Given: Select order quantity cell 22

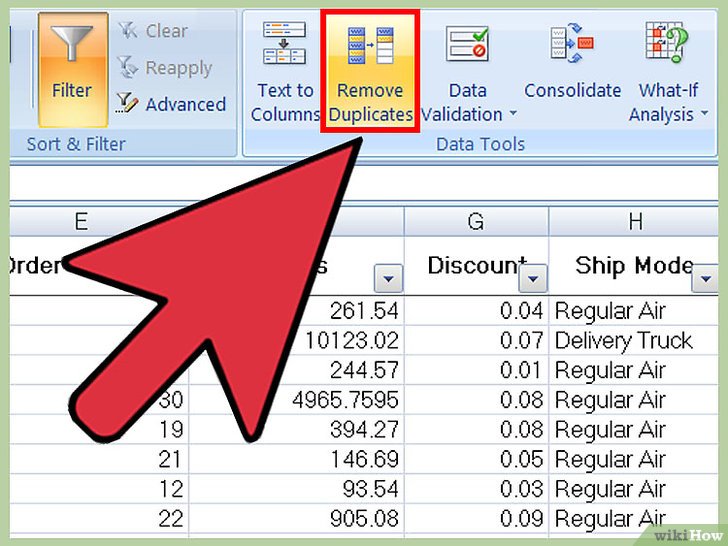Looking at the screenshot, I should pos(99,519).
